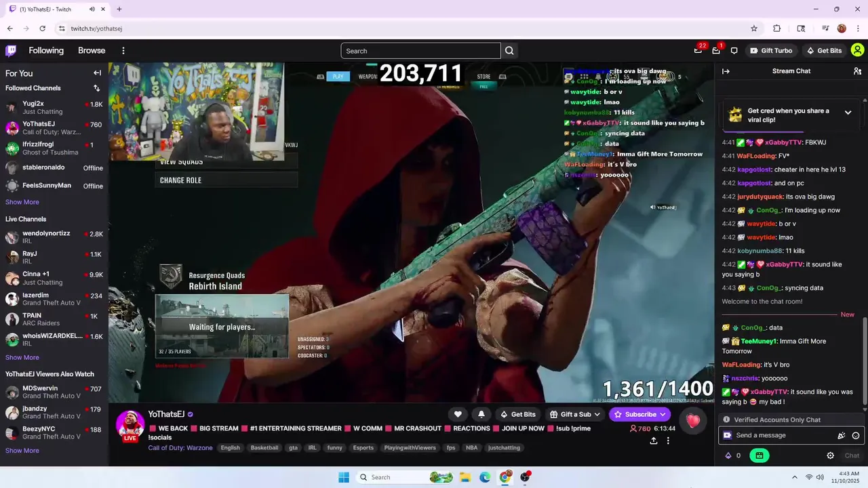Open Chrome extensions puzzle icon

click(x=777, y=28)
